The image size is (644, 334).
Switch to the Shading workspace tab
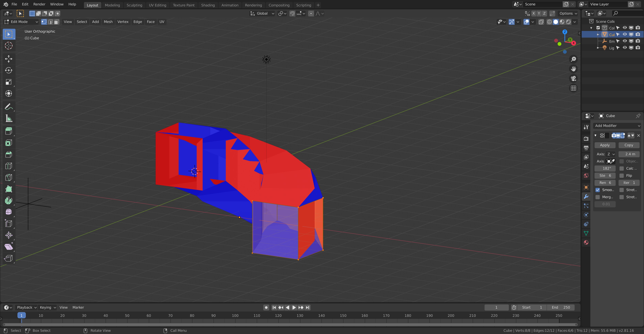point(208,5)
